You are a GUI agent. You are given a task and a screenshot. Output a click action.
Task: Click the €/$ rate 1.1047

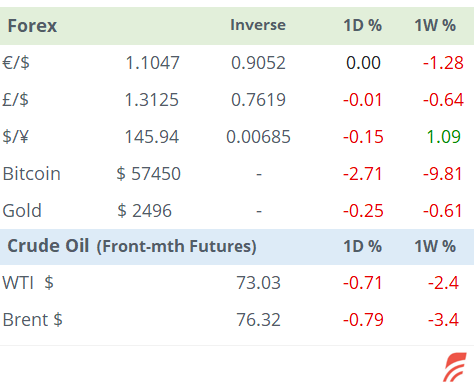pos(153,63)
